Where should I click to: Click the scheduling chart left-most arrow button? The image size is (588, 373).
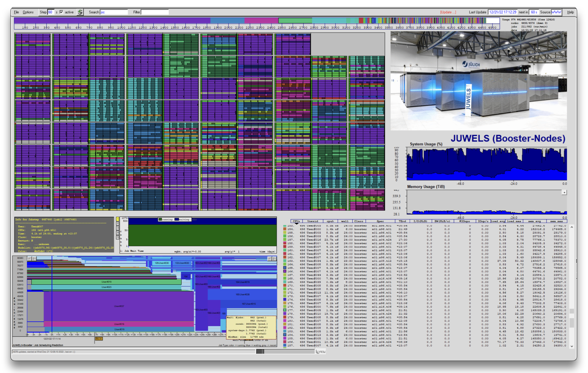coord(29,259)
